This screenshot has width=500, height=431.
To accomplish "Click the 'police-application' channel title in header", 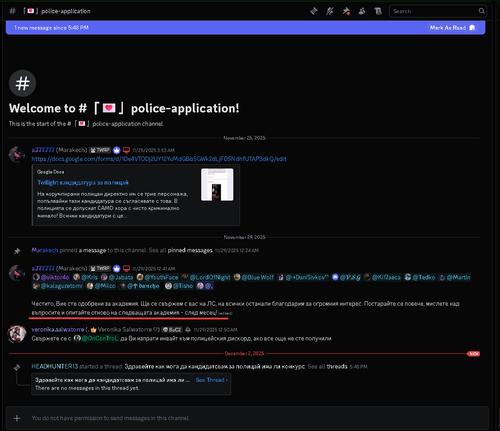I will tap(66, 11).
